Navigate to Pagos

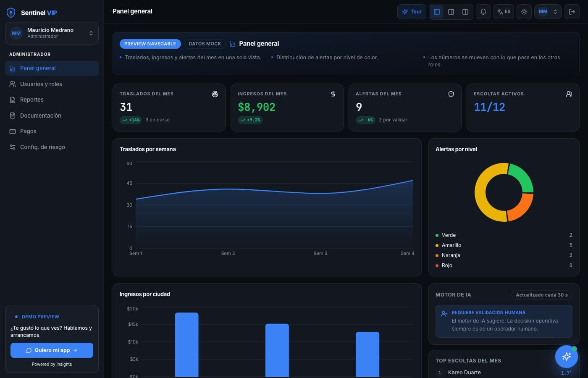pos(52,131)
